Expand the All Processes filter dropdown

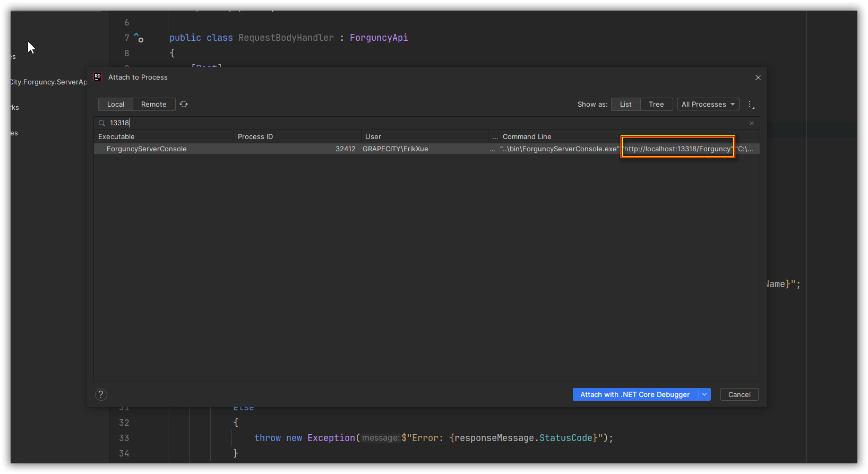(708, 105)
